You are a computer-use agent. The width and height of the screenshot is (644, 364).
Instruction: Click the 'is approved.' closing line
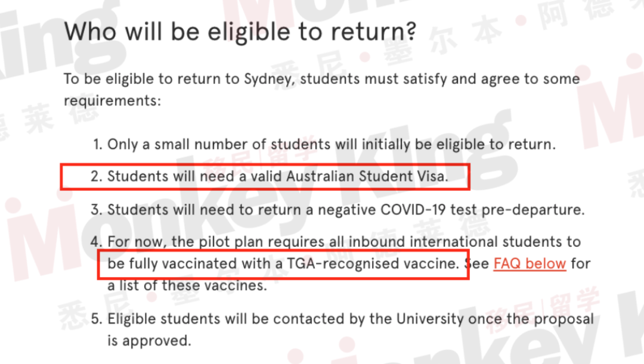(150, 341)
